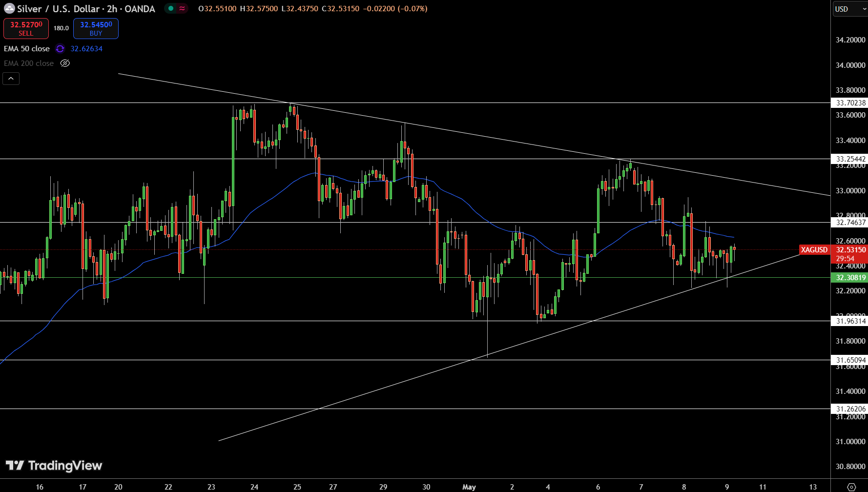Show the hidden EMA 200 indicator
This screenshot has width=868, height=492.
point(65,63)
